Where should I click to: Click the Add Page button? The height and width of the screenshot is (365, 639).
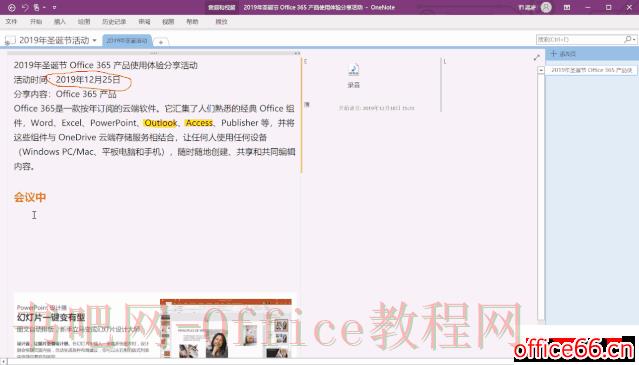pyautogui.click(x=563, y=54)
